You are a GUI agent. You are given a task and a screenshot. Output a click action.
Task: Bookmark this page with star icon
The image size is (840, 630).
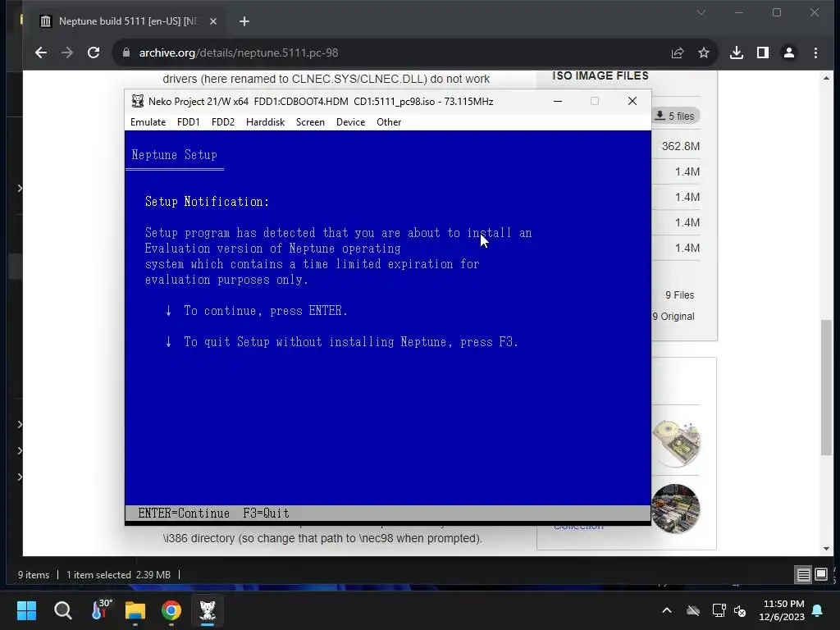pyautogui.click(x=703, y=52)
